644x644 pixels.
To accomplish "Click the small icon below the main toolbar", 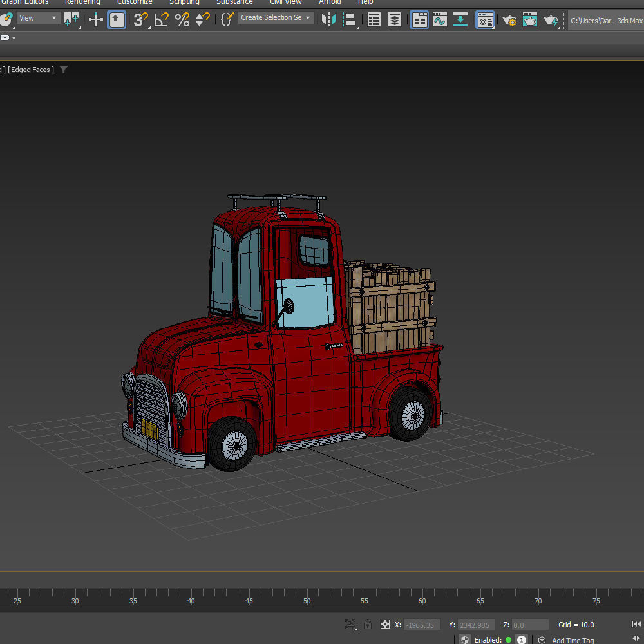I will 5,38.
